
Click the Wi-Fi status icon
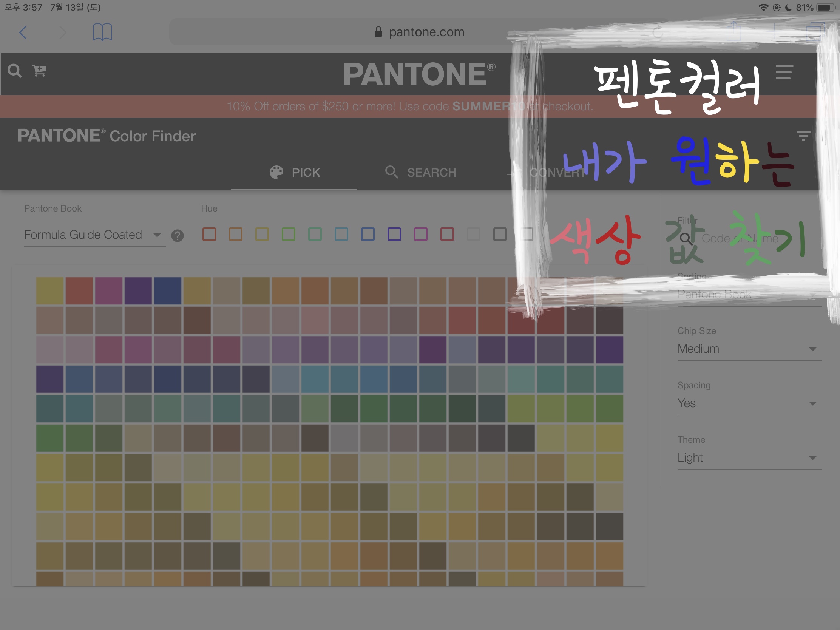763,8
